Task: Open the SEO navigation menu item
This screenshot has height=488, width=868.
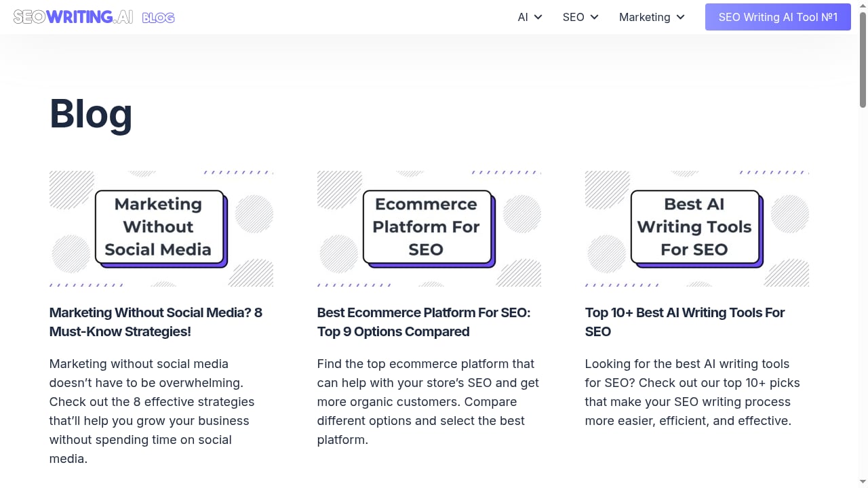Action: click(573, 17)
